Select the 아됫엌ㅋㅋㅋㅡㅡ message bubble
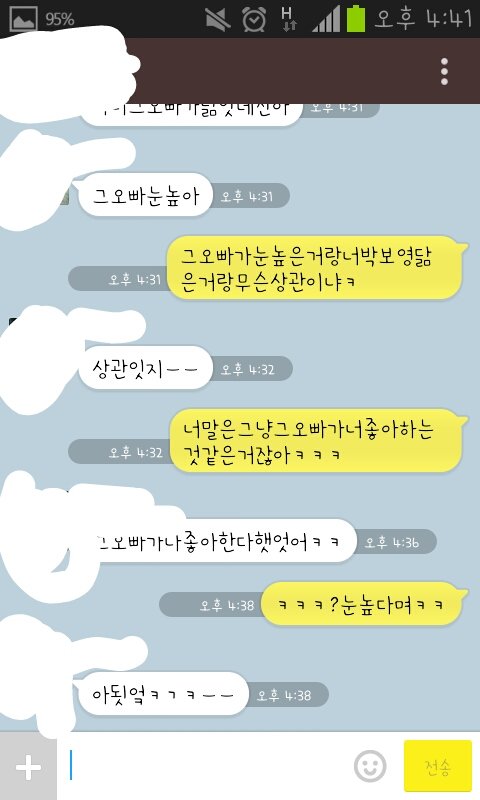 [162, 694]
